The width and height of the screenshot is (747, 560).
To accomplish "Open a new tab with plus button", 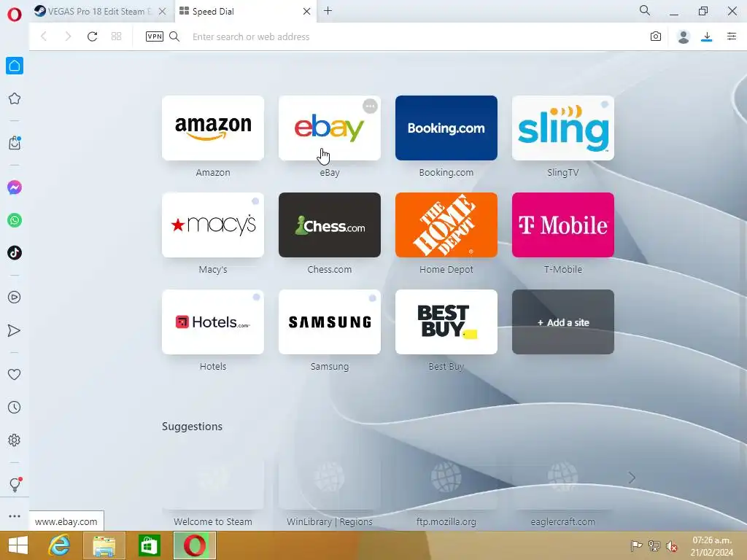I will (328, 10).
